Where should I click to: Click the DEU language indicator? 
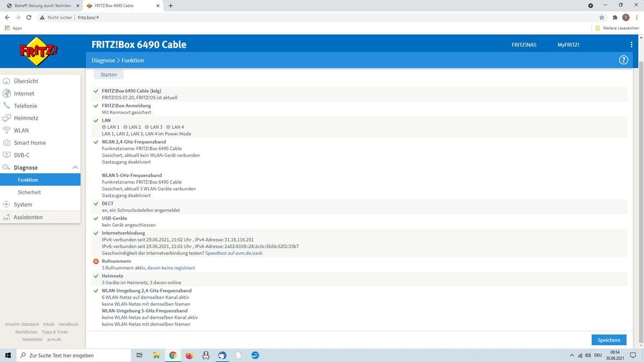(x=598, y=355)
